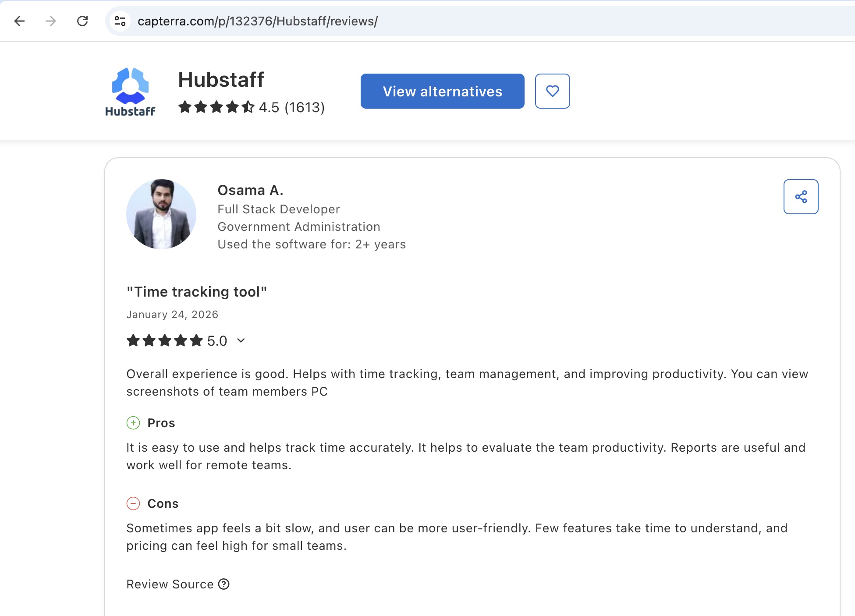Viewport: 855px width, 616px height.
Task: Save Hubstaff with the heart icon
Action: click(553, 91)
